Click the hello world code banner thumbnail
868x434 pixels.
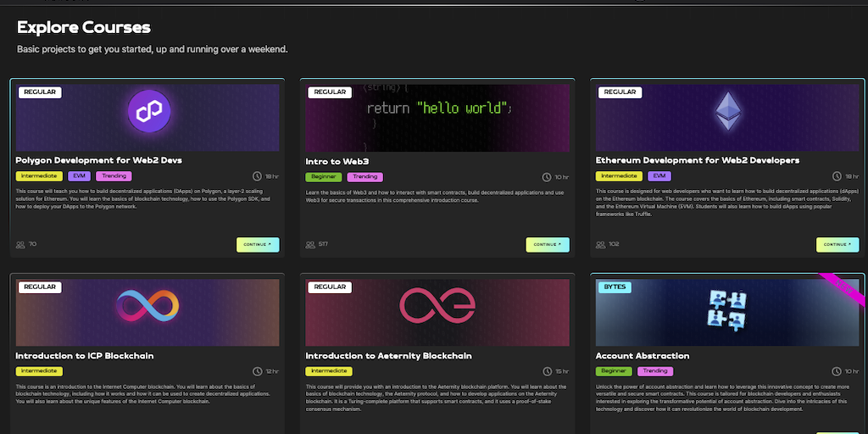[437, 118]
